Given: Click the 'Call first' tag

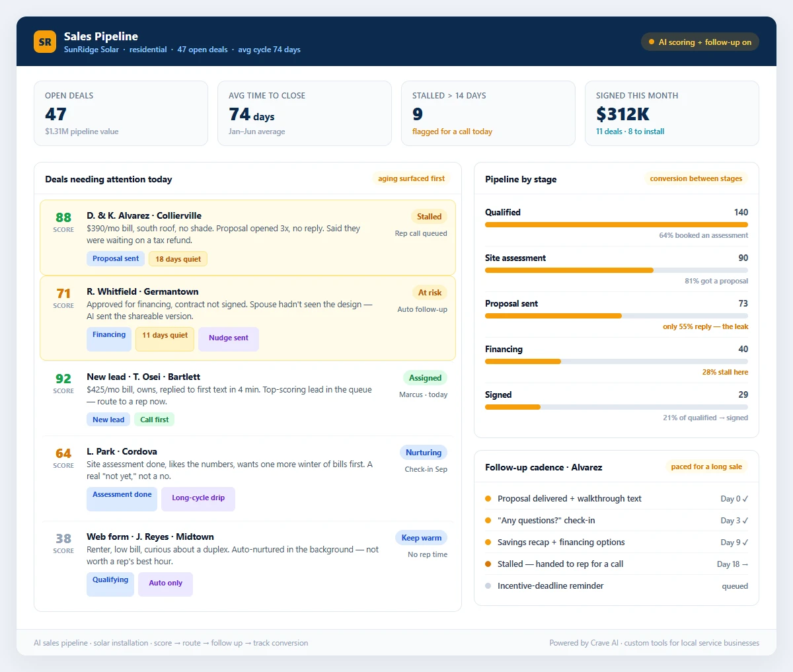Looking at the screenshot, I should coord(155,420).
